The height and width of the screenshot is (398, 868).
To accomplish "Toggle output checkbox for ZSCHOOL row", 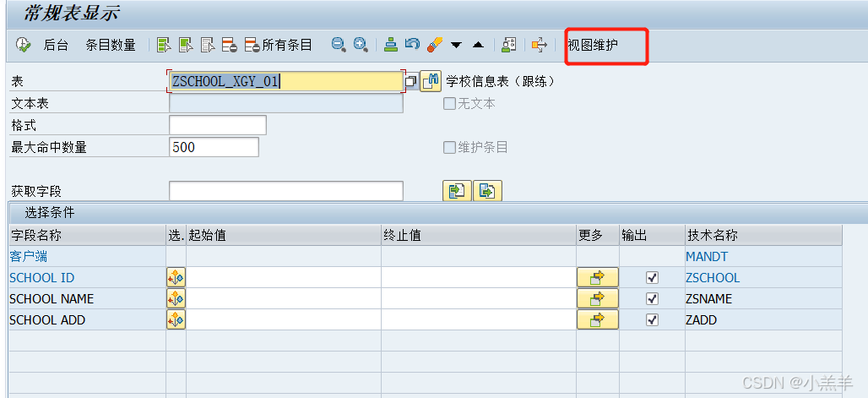I will (x=653, y=278).
